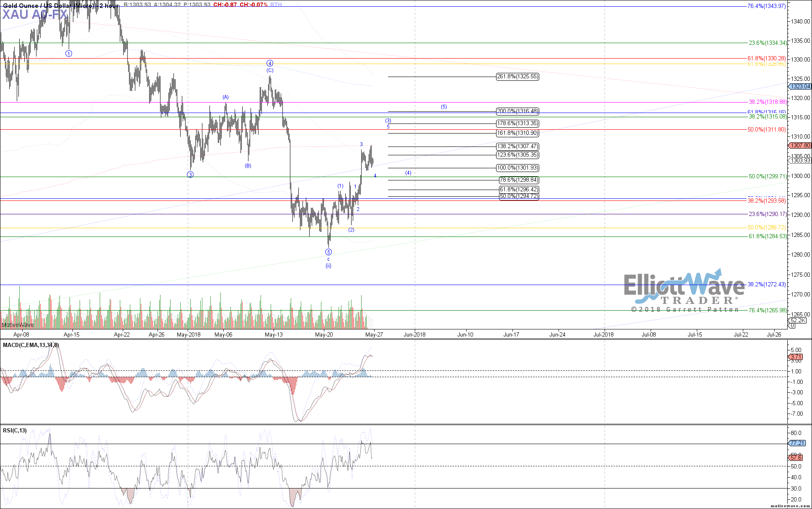Click the 200.0%(1316.48) Fibonacci label
812x509 pixels.
pos(517,111)
